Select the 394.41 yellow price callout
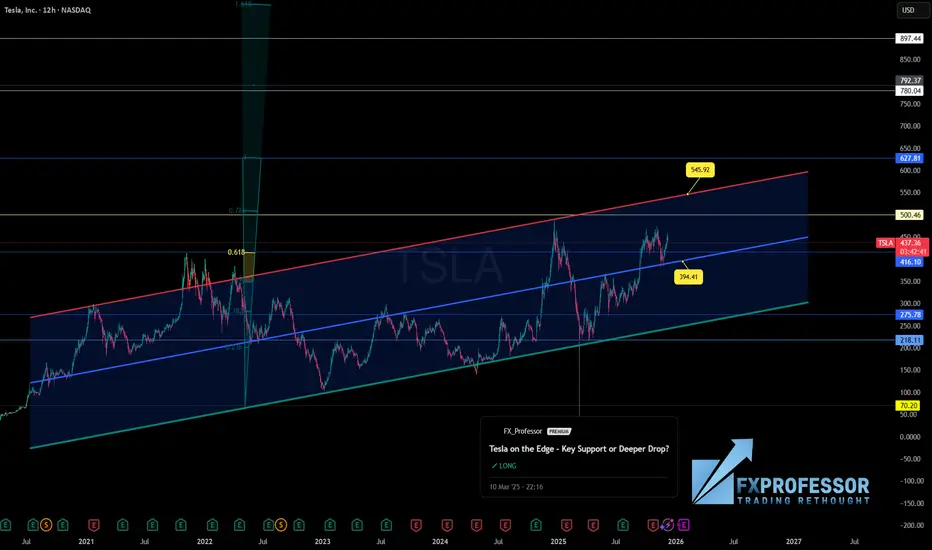This screenshot has width=932, height=550. 688,276
